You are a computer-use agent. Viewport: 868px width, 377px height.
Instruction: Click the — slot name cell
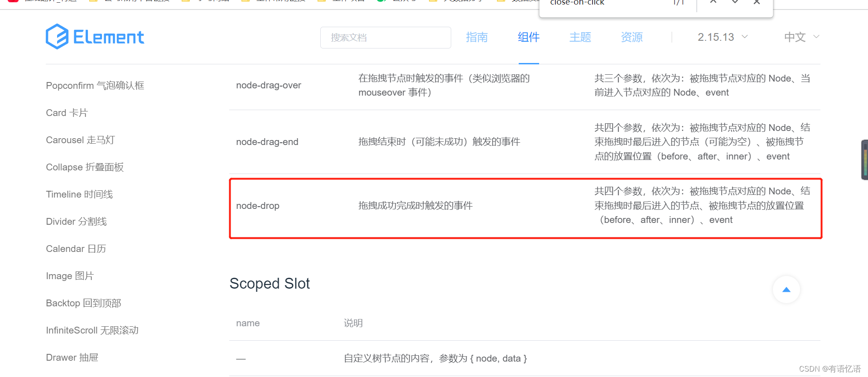tap(241, 359)
